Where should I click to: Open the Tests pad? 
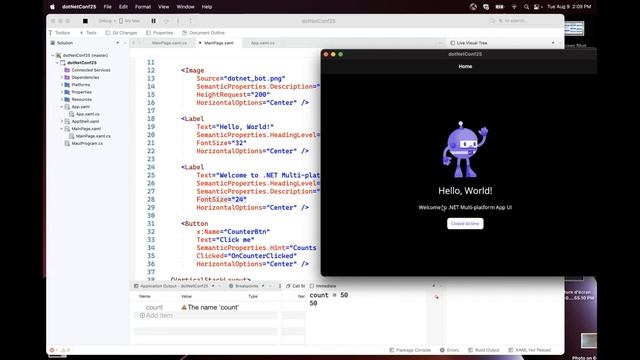[89, 33]
